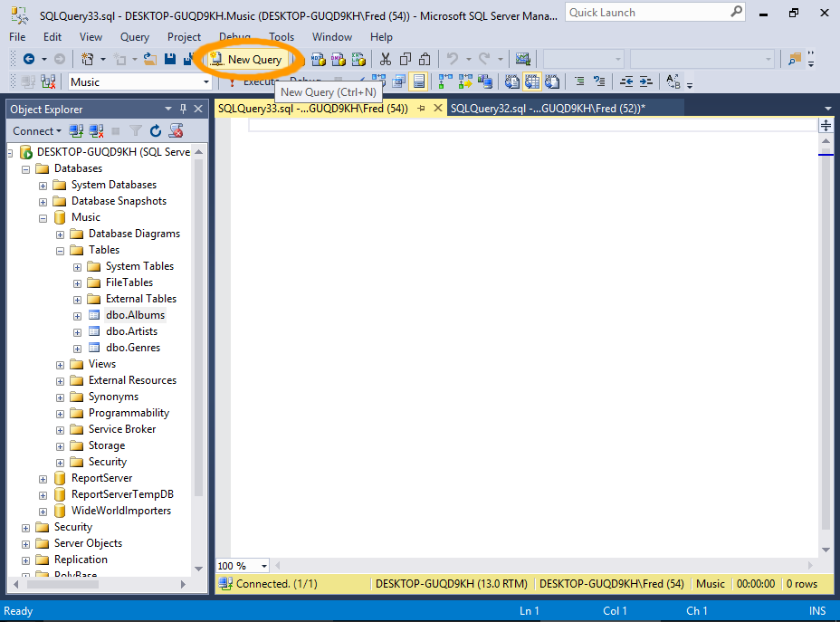Click the Quick Launch search field
Screen dimensions: 840x622
(x=647, y=13)
